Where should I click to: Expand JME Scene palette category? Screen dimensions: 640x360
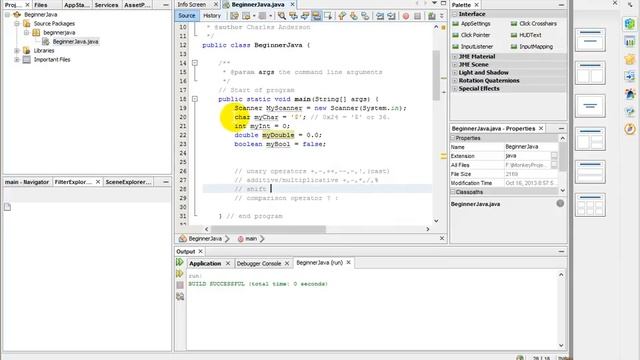coord(455,64)
